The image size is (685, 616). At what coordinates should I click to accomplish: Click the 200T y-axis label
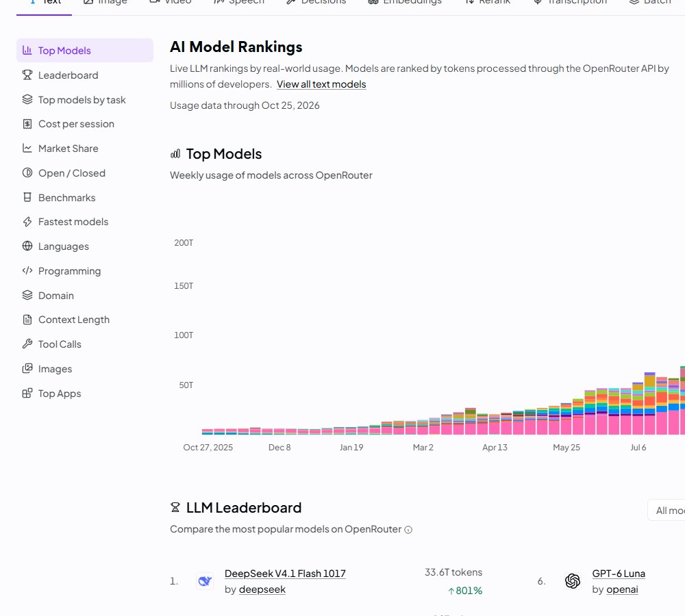click(184, 243)
